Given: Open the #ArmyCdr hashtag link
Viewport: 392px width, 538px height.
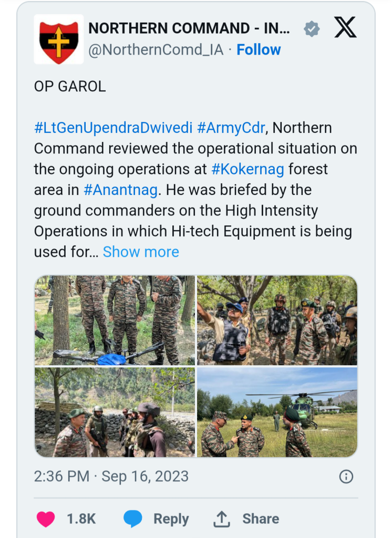Looking at the screenshot, I should pyautogui.click(x=231, y=128).
